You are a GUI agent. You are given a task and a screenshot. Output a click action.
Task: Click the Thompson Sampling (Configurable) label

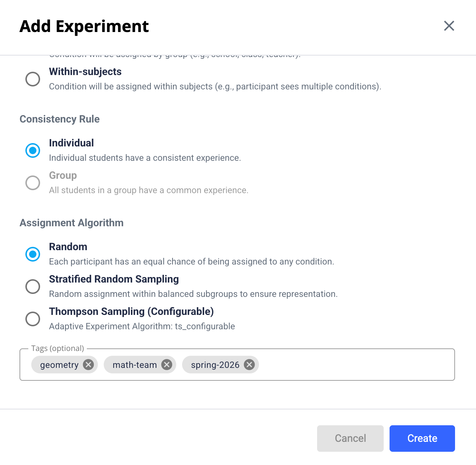pyautogui.click(x=131, y=312)
